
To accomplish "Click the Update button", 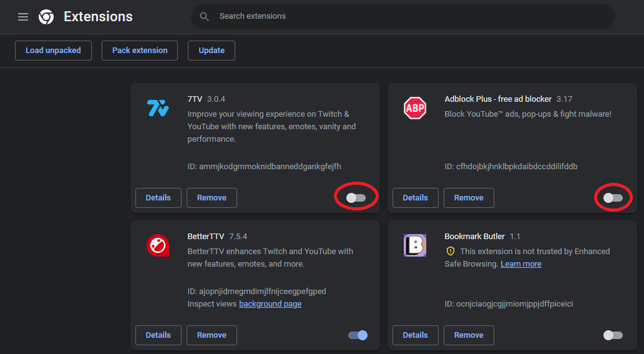I will point(212,51).
